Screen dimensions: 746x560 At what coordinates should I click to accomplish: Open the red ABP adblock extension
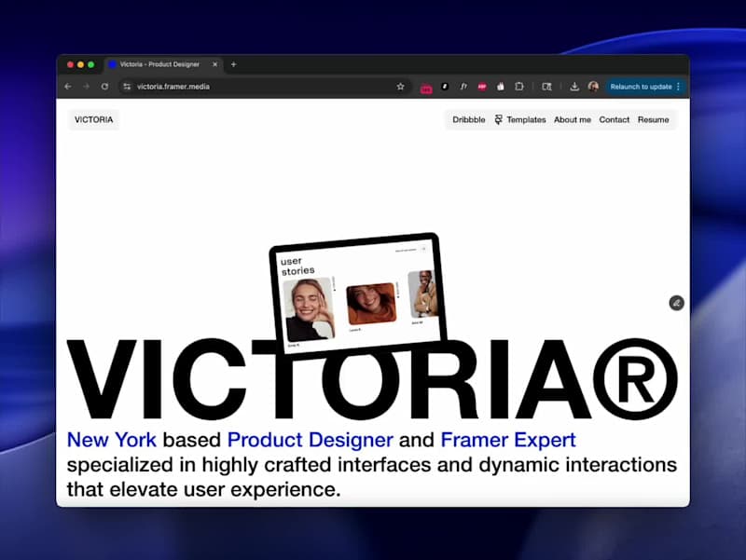pos(482,87)
